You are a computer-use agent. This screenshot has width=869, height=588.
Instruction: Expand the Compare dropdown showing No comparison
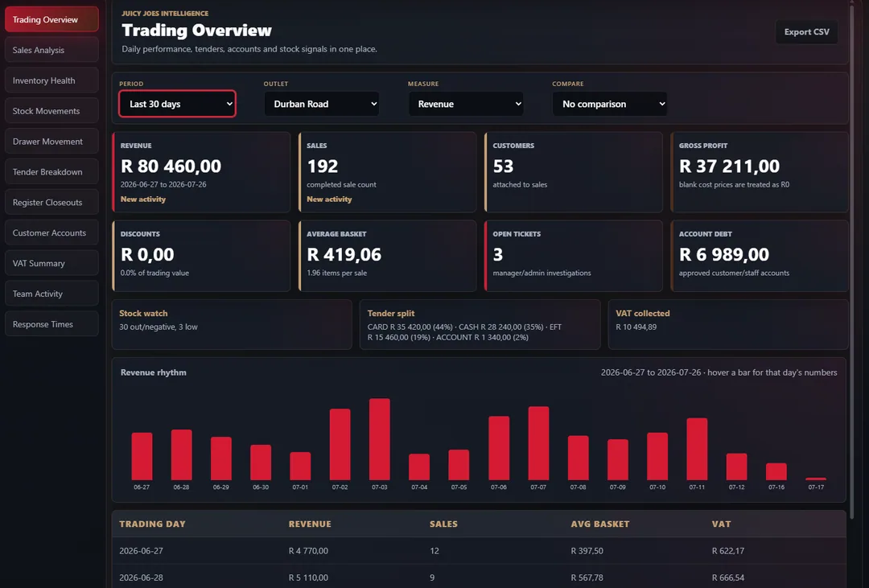[610, 104]
